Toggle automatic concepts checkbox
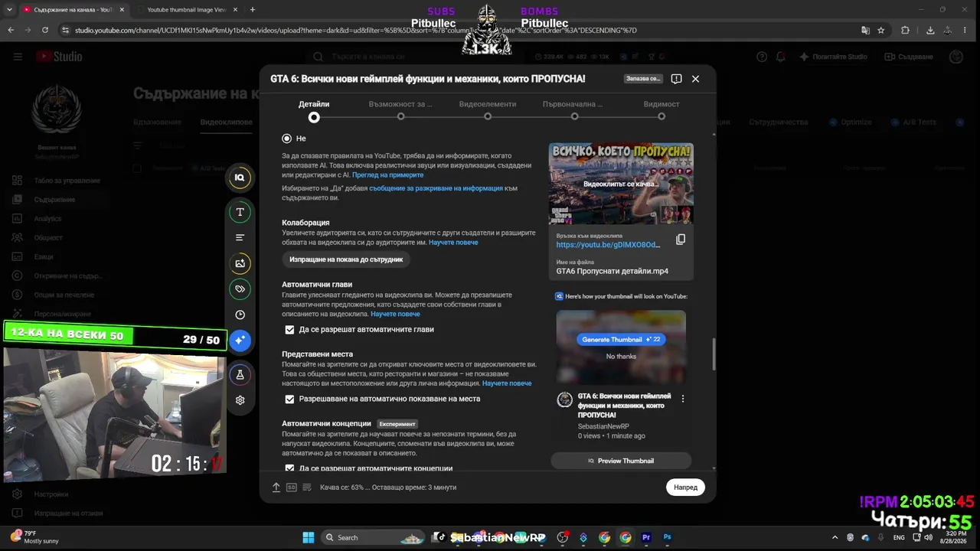 pos(289,468)
